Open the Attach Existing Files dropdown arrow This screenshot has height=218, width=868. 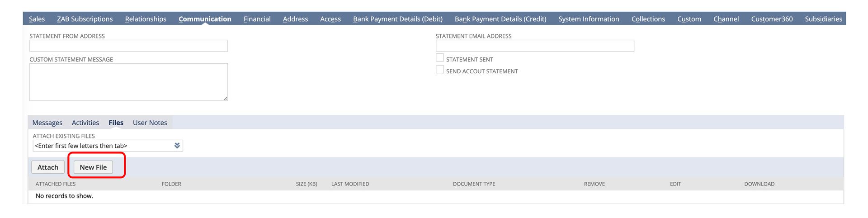pos(177,146)
